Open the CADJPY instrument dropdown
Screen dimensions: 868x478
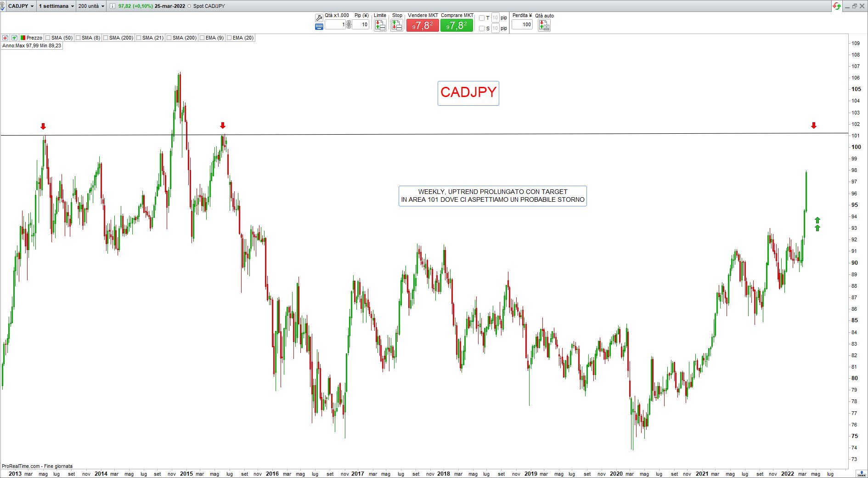pyautogui.click(x=21, y=6)
